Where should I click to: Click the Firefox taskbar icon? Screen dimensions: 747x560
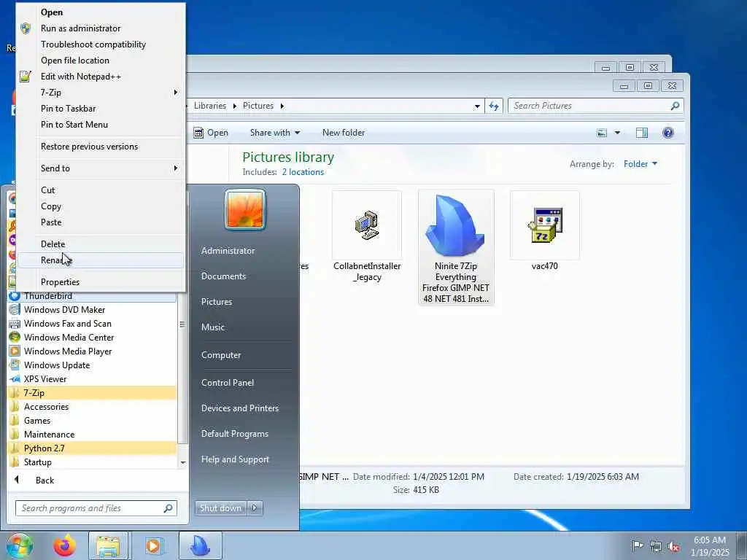[64, 545]
